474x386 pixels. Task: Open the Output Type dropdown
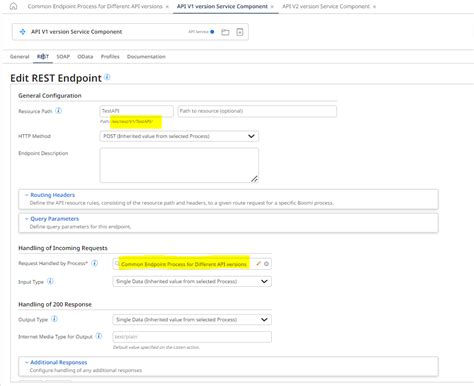point(192,320)
